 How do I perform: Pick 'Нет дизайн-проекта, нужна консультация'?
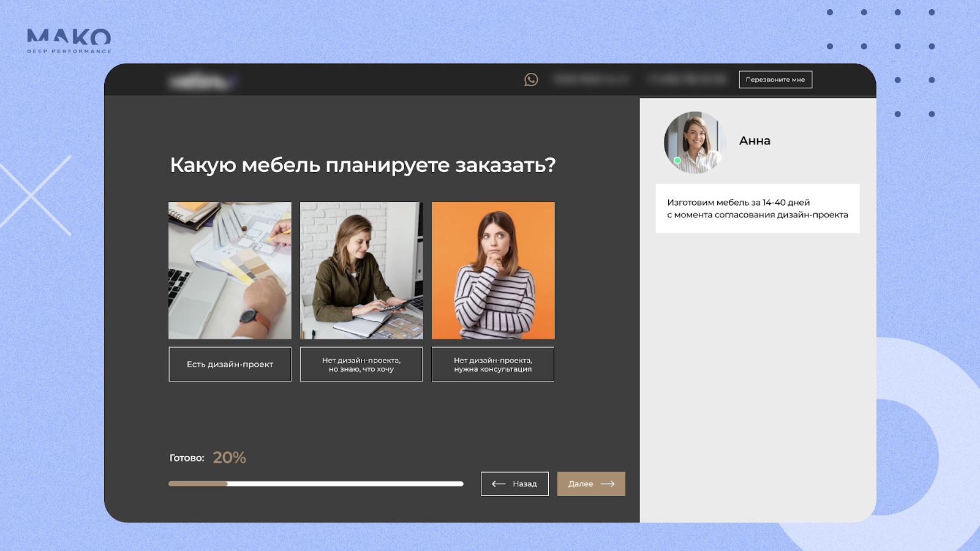pyautogui.click(x=493, y=364)
